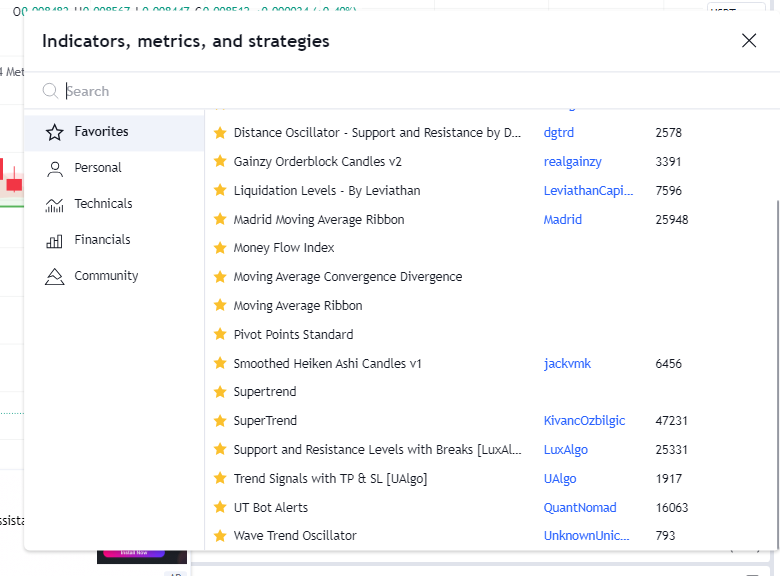Select Support and Resistance Levels with Breaks [LuxAl...
Screen dimensions: 780x576
tap(378, 450)
